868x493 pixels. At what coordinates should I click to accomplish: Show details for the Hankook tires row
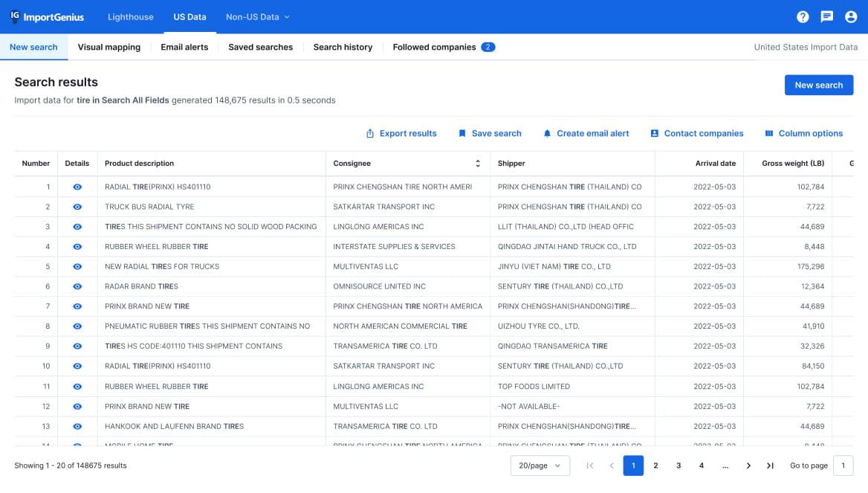click(x=77, y=426)
